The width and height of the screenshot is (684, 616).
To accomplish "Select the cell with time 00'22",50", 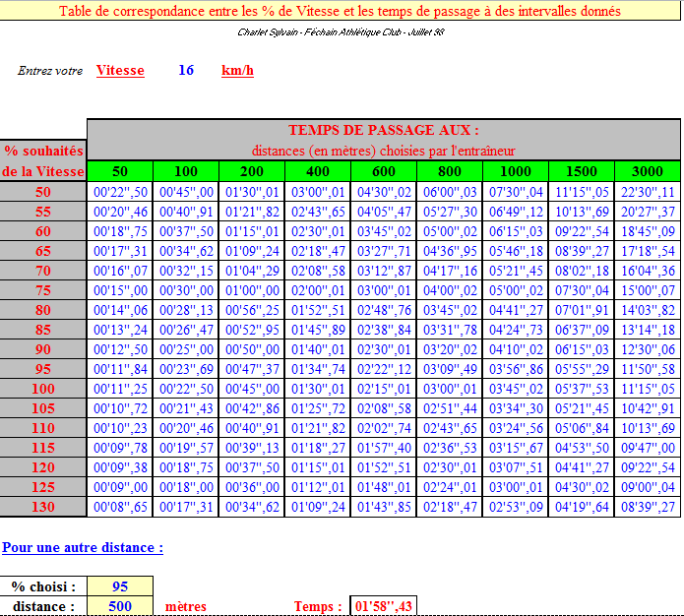I will (120, 192).
